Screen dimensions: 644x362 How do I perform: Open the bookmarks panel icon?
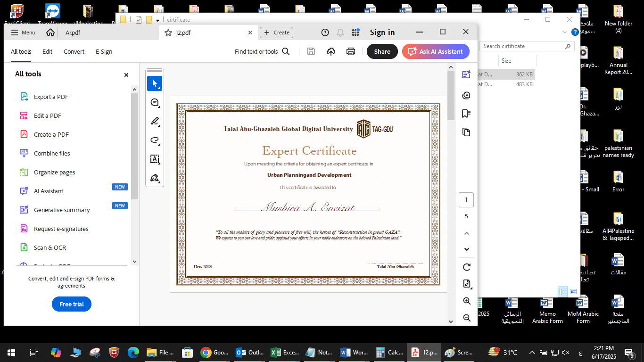466,114
